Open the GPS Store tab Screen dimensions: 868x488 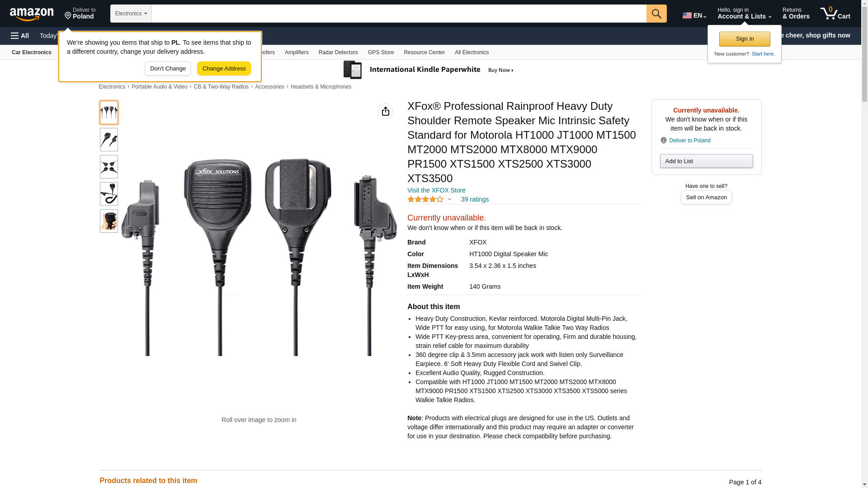tap(381, 52)
